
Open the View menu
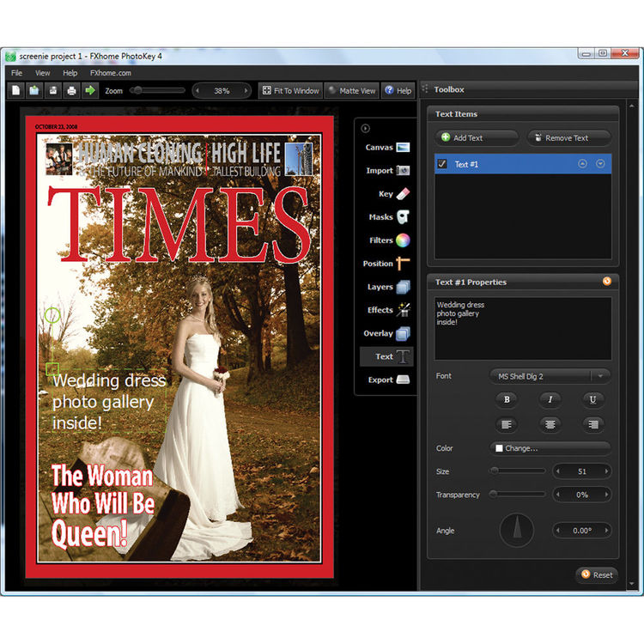[42, 73]
